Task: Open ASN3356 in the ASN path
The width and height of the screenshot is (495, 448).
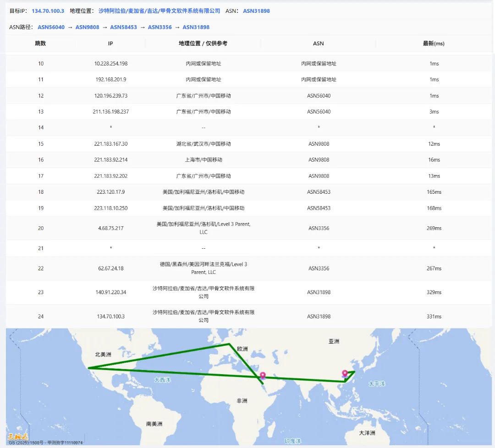Action: [x=159, y=27]
